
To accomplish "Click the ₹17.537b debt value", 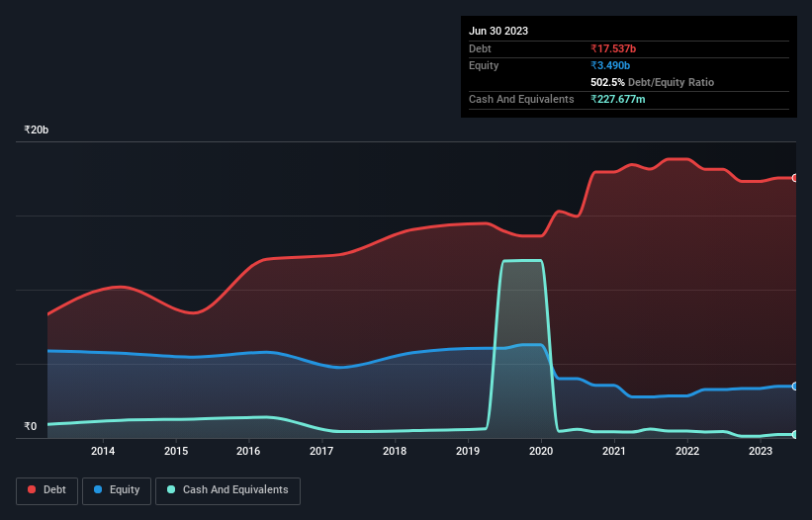I will 613,48.
